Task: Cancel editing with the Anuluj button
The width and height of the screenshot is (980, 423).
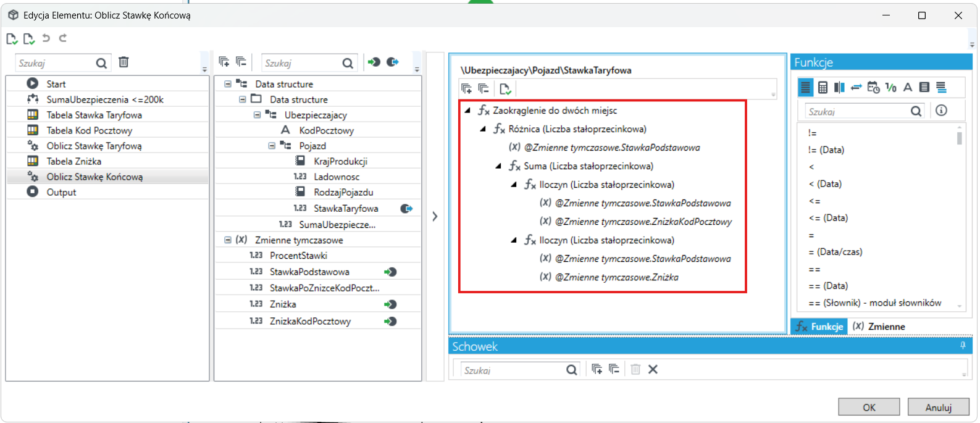Action: click(x=939, y=407)
